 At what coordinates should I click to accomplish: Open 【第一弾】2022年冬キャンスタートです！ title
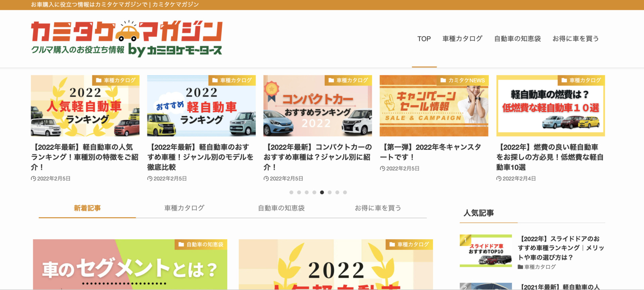[x=430, y=152]
